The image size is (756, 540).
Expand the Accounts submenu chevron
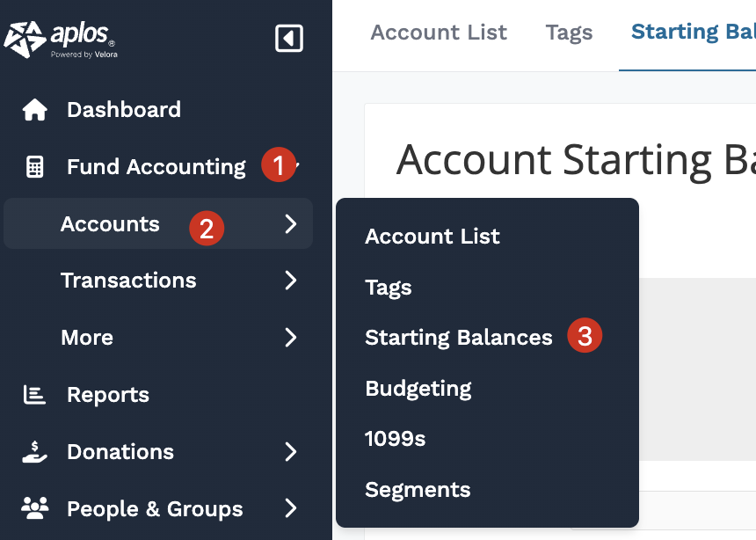pos(291,224)
